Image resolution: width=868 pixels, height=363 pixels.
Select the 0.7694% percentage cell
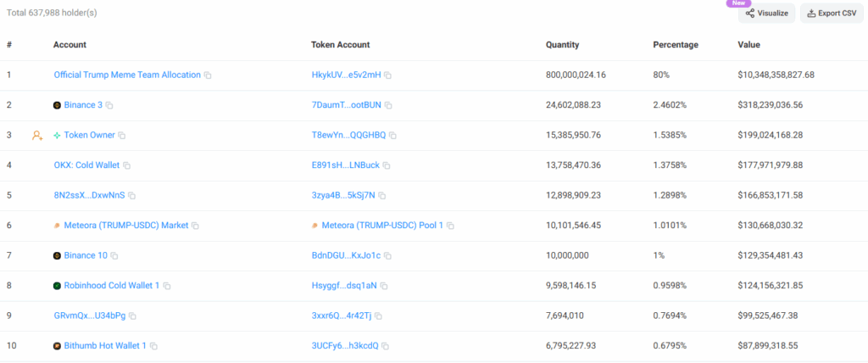[x=670, y=316]
